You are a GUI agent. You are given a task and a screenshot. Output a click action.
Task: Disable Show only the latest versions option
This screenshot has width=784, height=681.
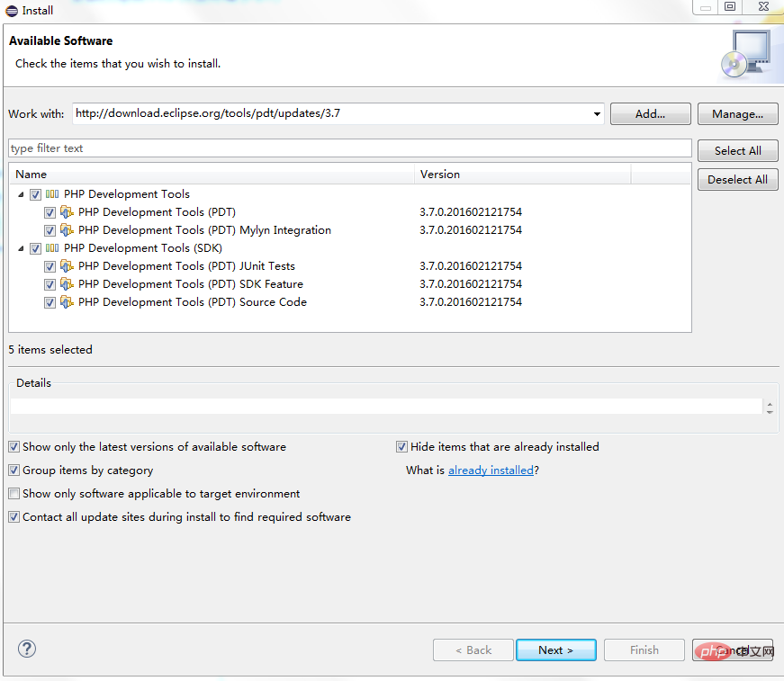point(14,447)
